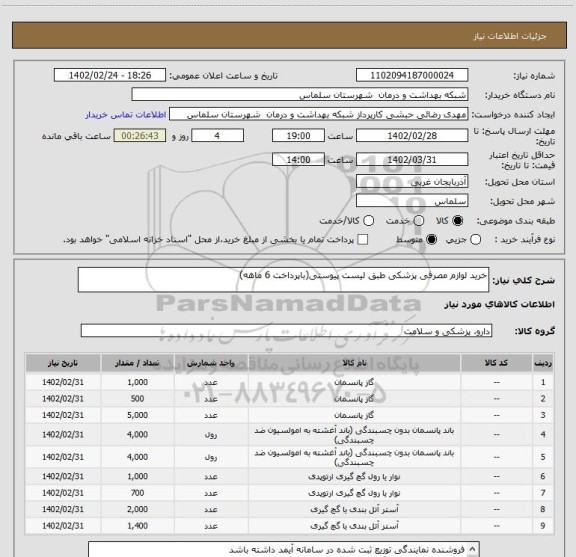576x557 pixels.
Task: Click the جزئیات اطلاعات نیاز header title
Action: coord(510,36)
